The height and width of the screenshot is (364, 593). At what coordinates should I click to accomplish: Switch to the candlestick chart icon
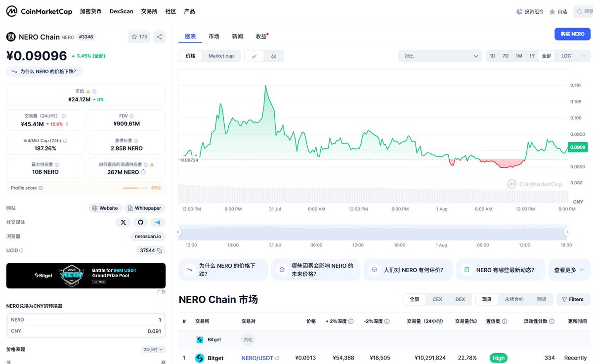click(x=273, y=56)
